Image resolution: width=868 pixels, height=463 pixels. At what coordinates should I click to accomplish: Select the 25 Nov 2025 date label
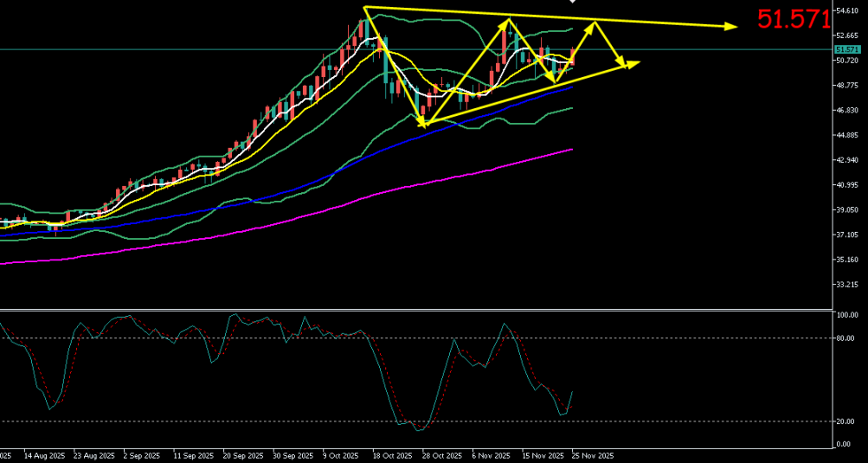click(x=591, y=454)
